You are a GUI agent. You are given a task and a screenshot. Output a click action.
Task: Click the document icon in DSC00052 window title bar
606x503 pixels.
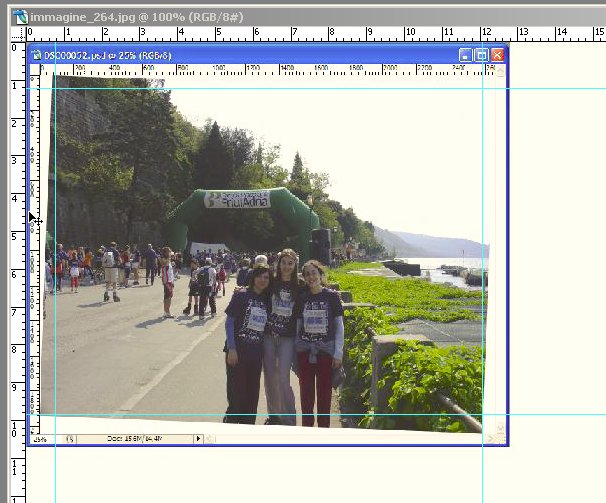pyautogui.click(x=37, y=56)
